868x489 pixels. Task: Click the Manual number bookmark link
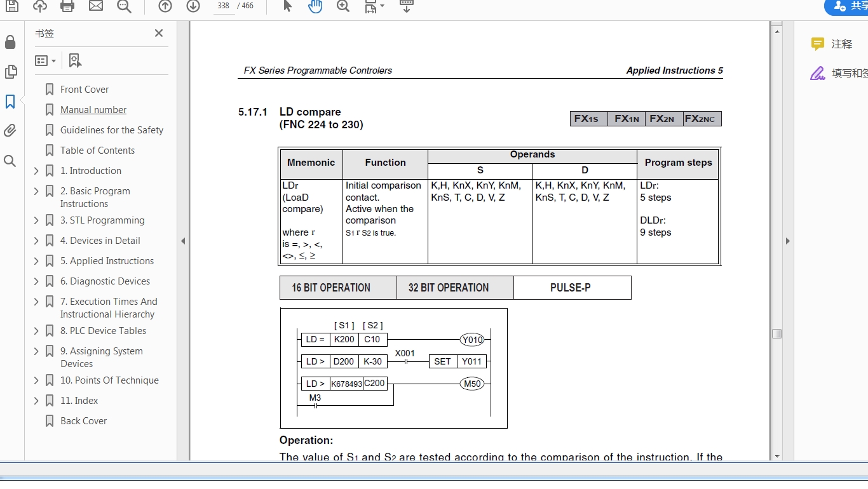point(93,110)
